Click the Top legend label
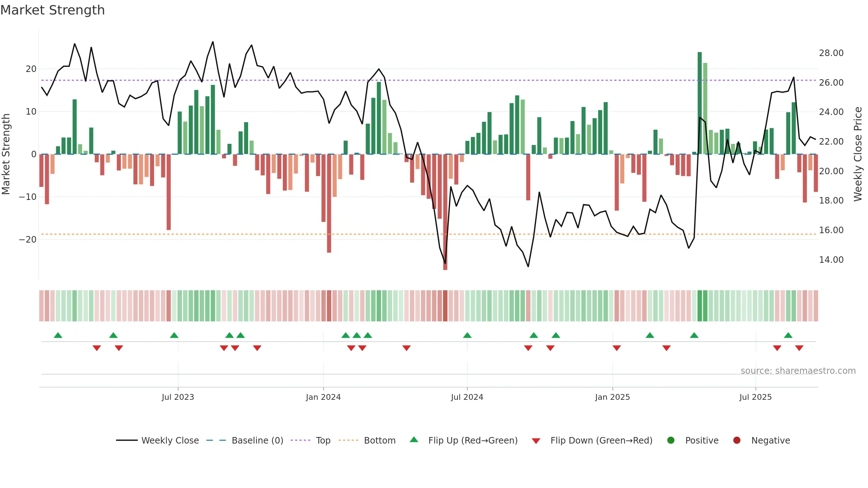Screen dimensions: 868x488 click(323, 440)
